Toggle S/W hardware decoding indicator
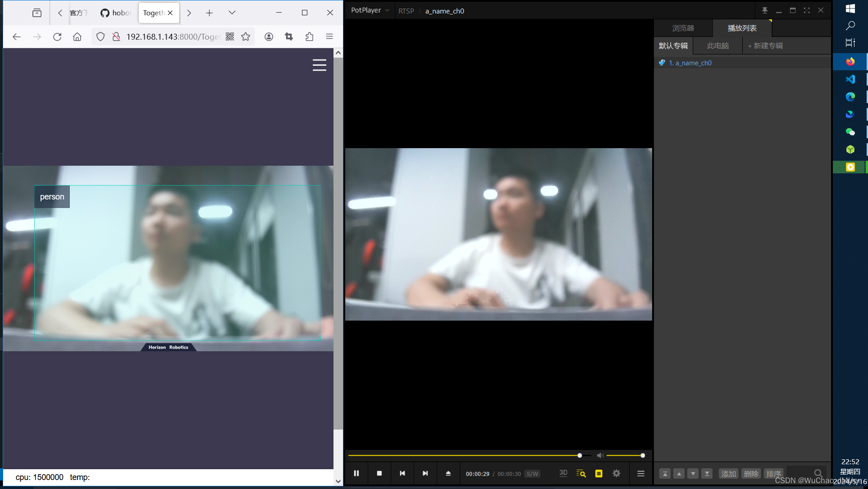 click(x=532, y=474)
